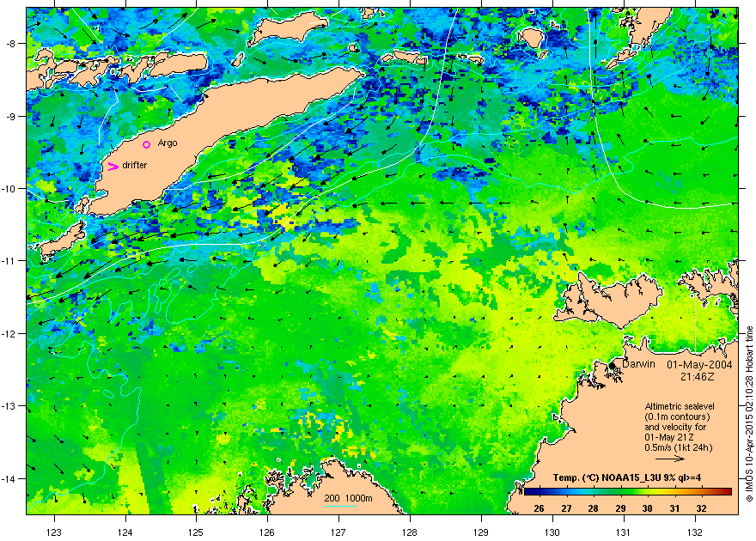Click the 'Argo' label text

168,143
